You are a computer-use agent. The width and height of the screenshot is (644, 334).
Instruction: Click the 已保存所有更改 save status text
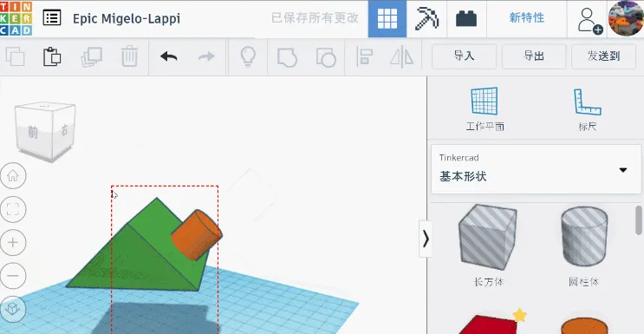click(315, 18)
